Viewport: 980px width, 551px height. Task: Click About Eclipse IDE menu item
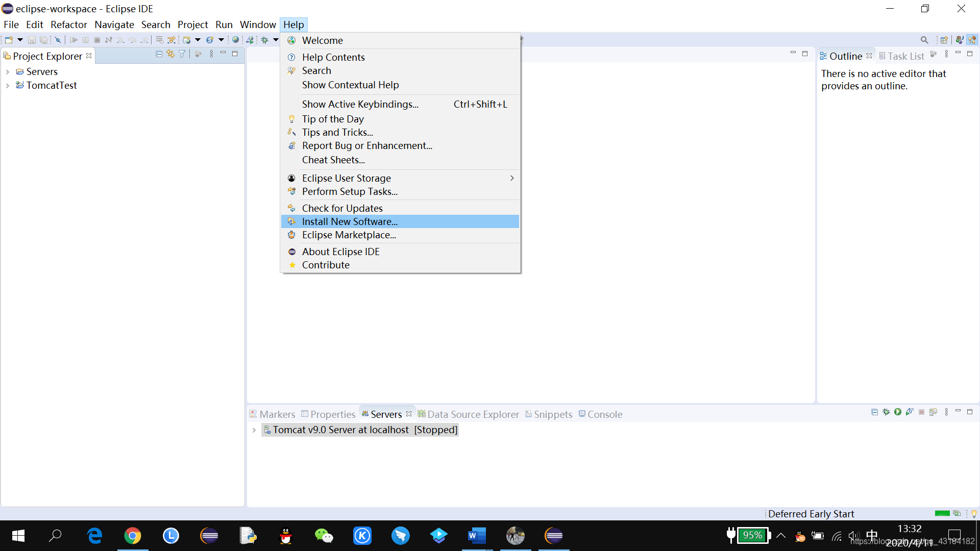[x=400, y=252]
